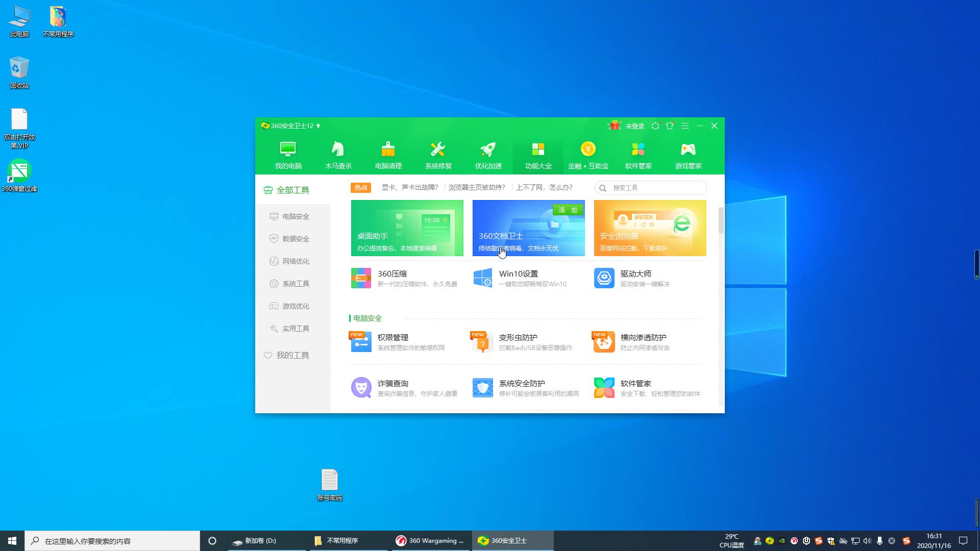Open the skin (shirt) icon
Viewport: 980px width, 551px height.
[x=670, y=126]
